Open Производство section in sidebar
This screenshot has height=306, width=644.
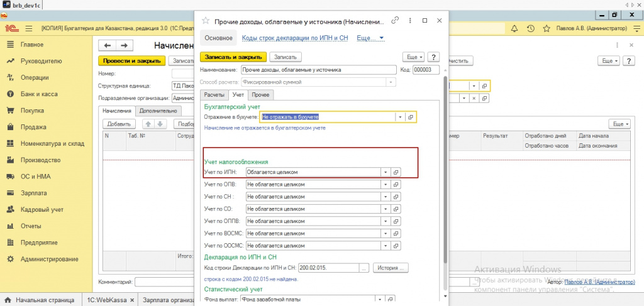coord(41,160)
